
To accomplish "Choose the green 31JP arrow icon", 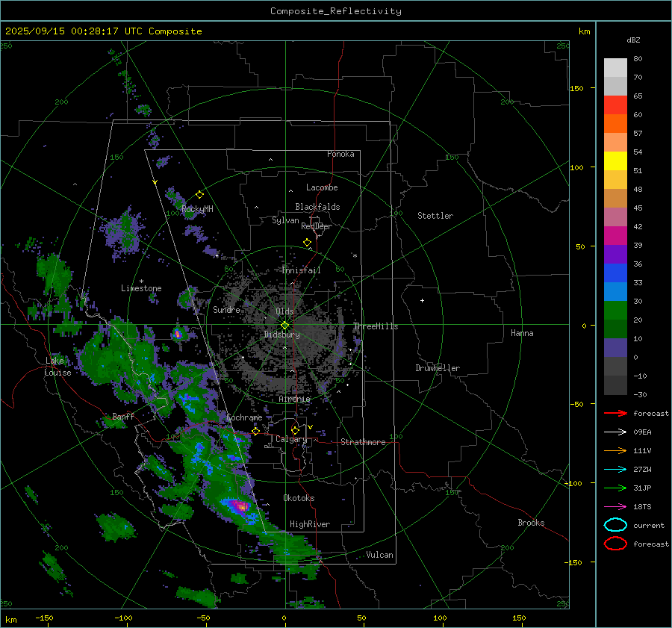I will pos(615,488).
